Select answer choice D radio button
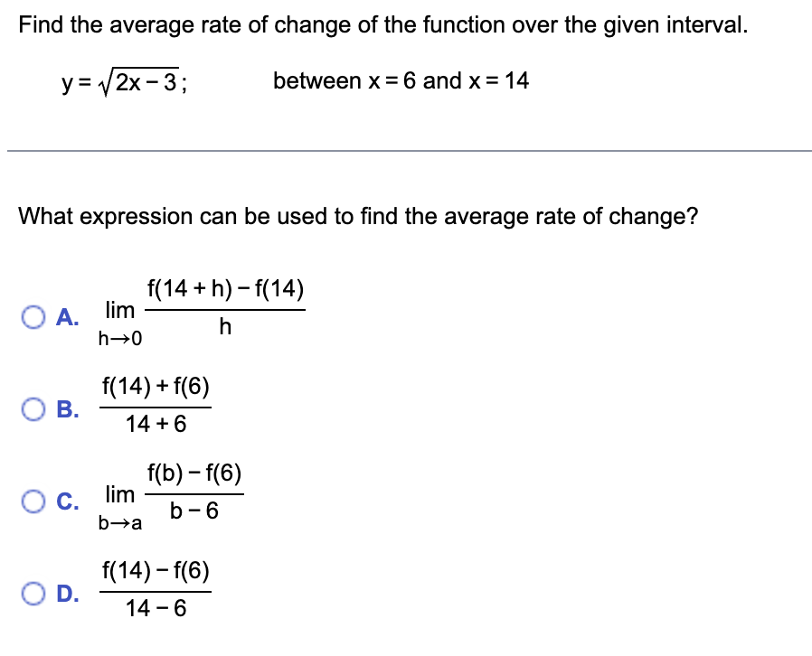 click(33, 595)
